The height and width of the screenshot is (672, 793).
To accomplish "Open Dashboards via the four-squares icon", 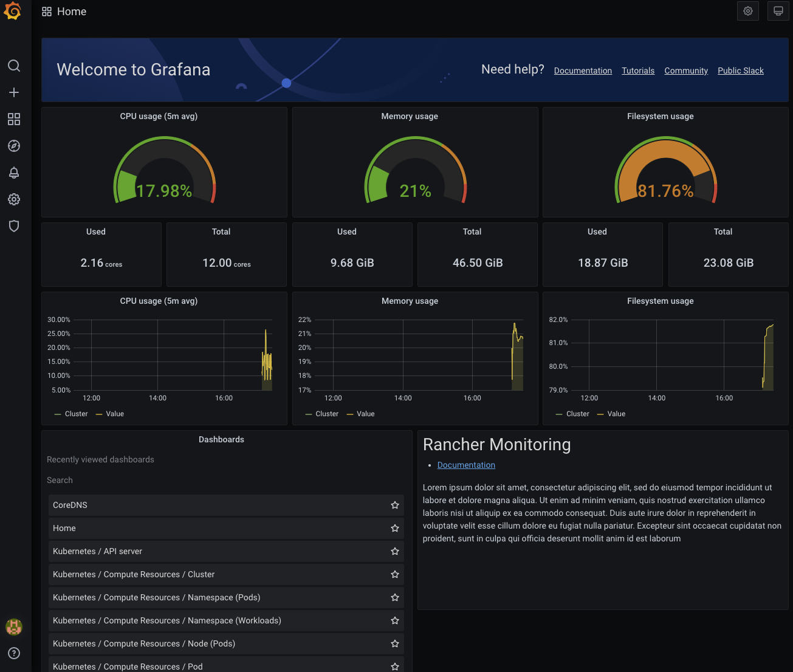I will (14, 119).
